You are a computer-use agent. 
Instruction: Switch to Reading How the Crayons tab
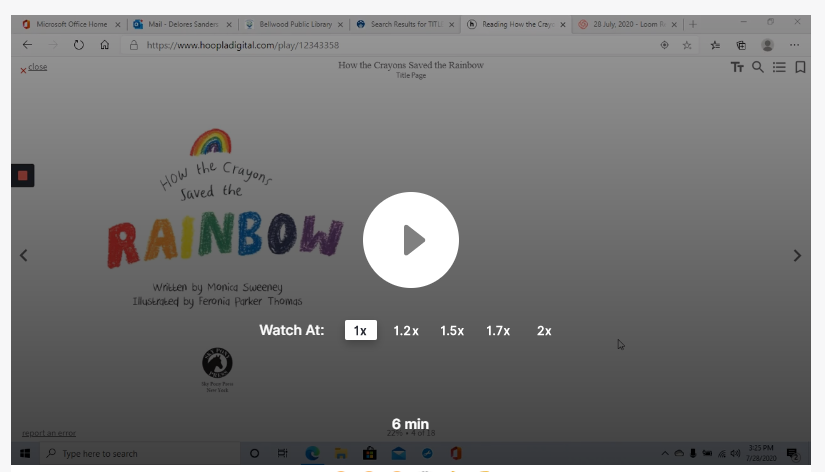pos(518,24)
